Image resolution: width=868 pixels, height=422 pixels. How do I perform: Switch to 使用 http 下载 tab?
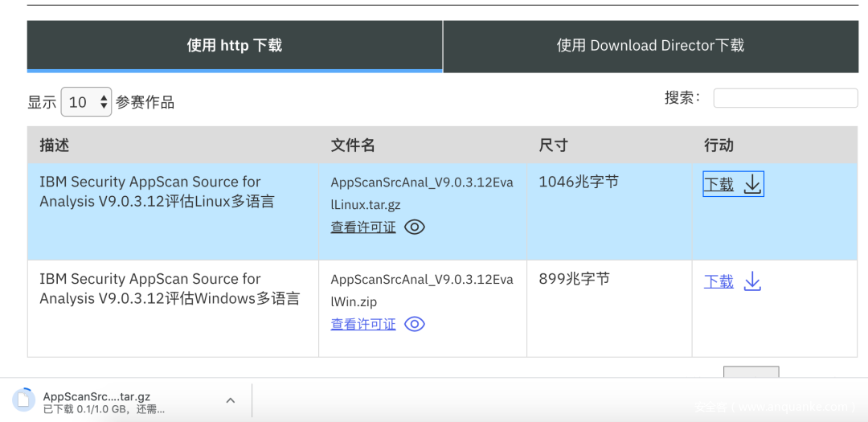tap(235, 46)
